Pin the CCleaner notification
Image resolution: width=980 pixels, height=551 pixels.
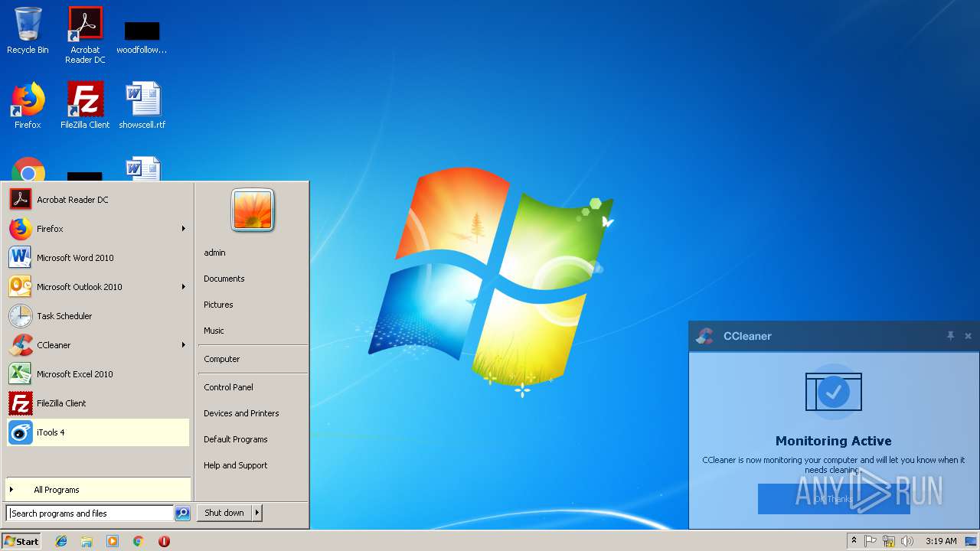pyautogui.click(x=950, y=336)
